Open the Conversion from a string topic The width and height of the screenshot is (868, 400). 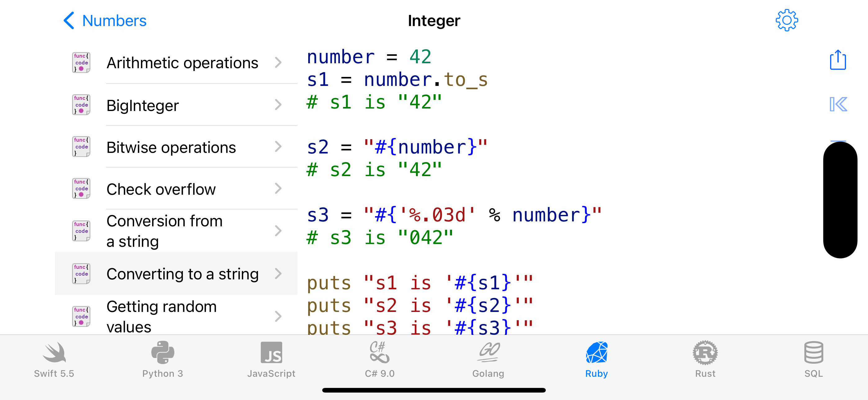165,231
